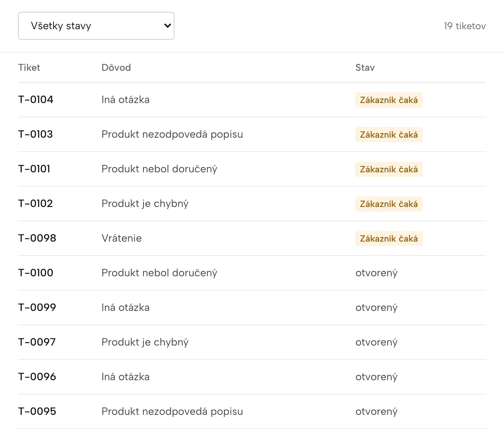Click the otvorený status of T-0100
The height and width of the screenshot is (429, 504).
(x=376, y=273)
